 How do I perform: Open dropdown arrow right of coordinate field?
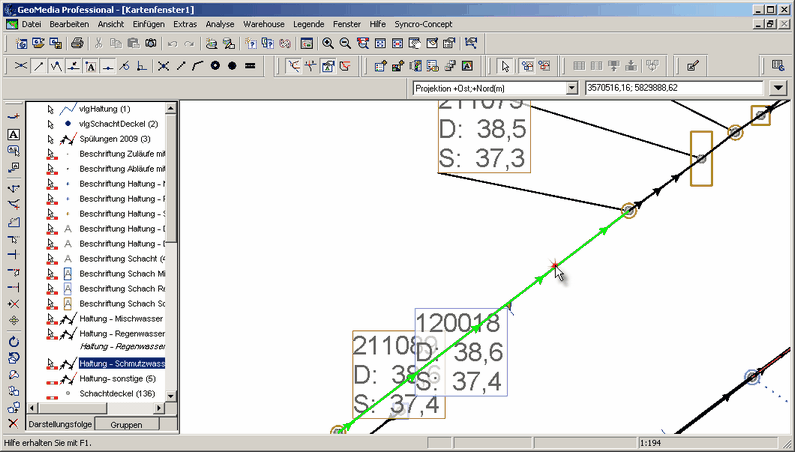778,88
